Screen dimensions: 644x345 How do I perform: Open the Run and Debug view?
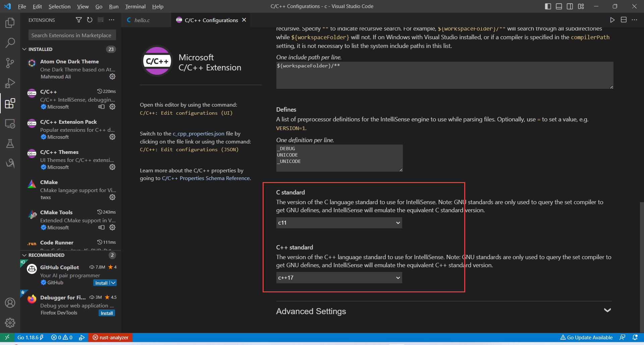tap(10, 83)
